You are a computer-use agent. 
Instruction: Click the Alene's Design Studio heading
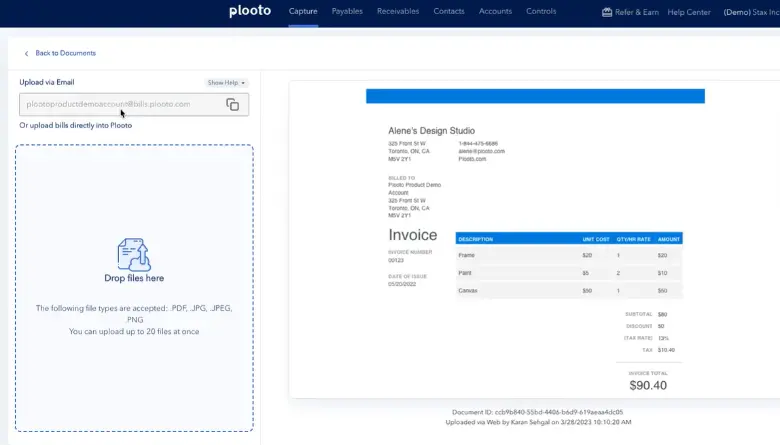431,131
